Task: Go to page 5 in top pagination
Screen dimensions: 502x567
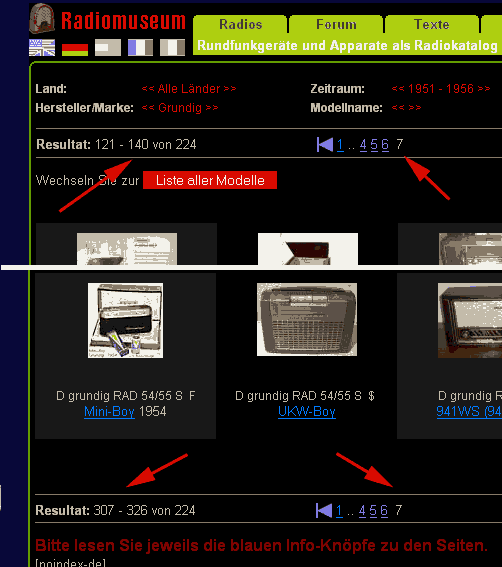Action: coord(374,145)
